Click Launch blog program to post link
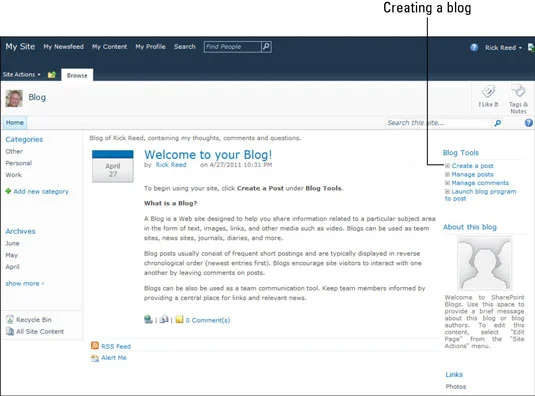 [480, 195]
